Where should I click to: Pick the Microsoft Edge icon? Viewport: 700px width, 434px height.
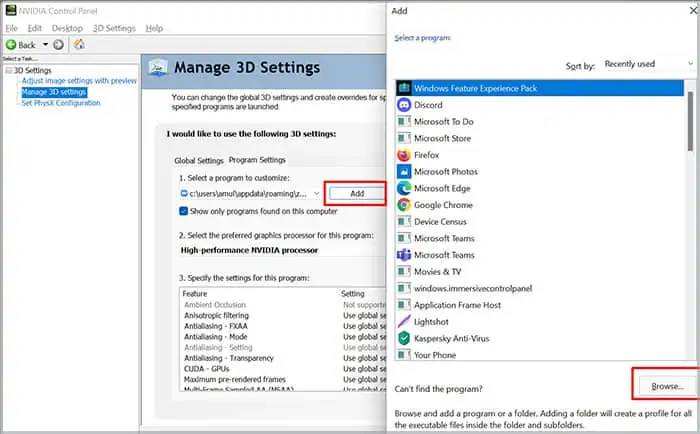(x=404, y=188)
